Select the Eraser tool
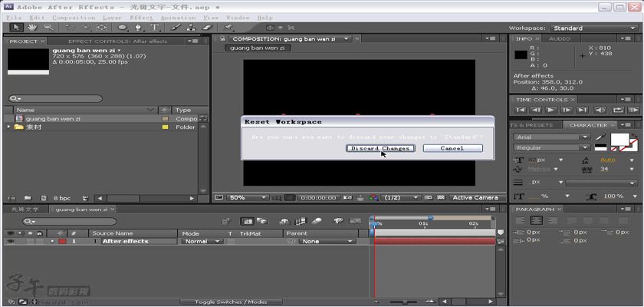Image resolution: width=644 pixels, height=307 pixels. coord(207,28)
